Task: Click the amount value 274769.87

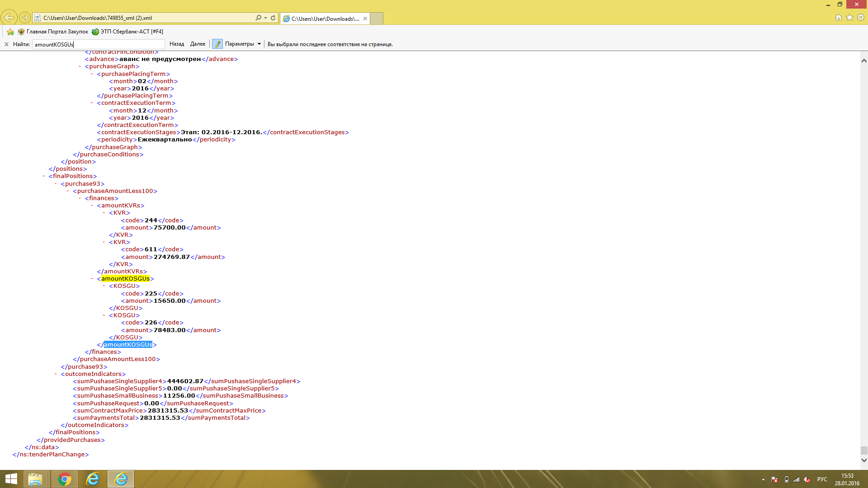Action: tap(172, 257)
